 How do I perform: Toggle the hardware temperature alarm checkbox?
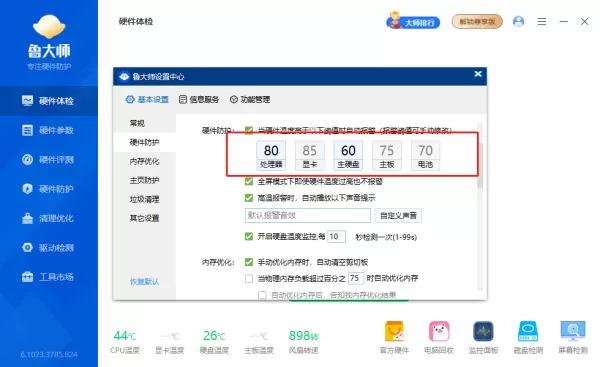click(x=249, y=130)
